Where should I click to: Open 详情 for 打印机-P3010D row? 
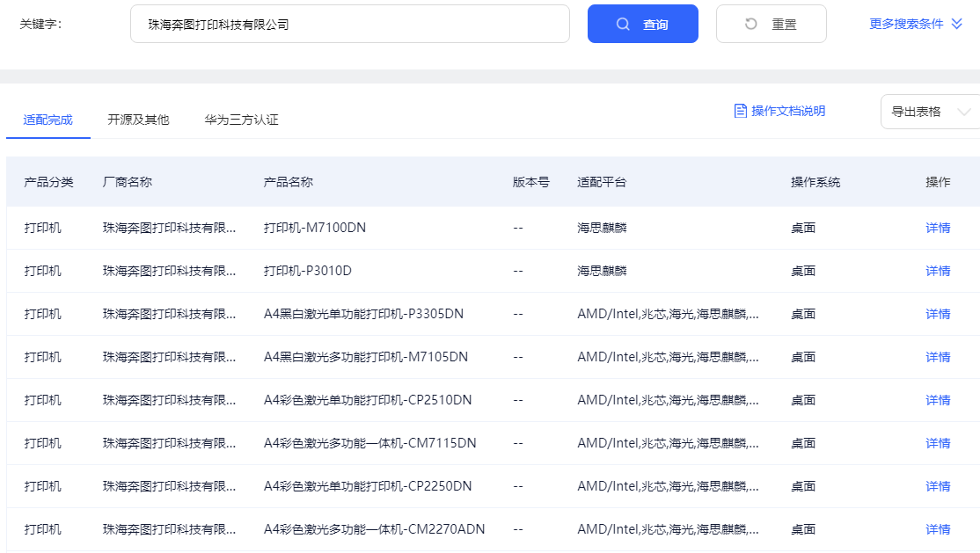938,271
